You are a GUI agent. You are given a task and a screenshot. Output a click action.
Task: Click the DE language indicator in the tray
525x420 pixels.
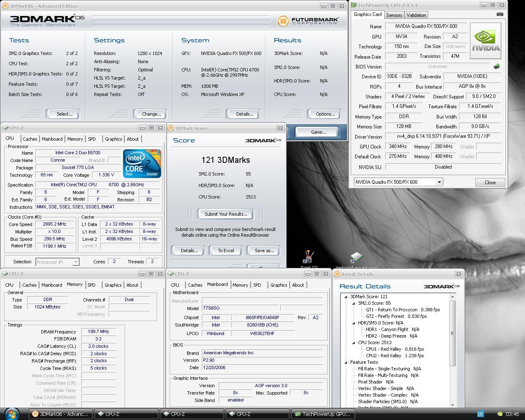pyautogui.click(x=480, y=414)
